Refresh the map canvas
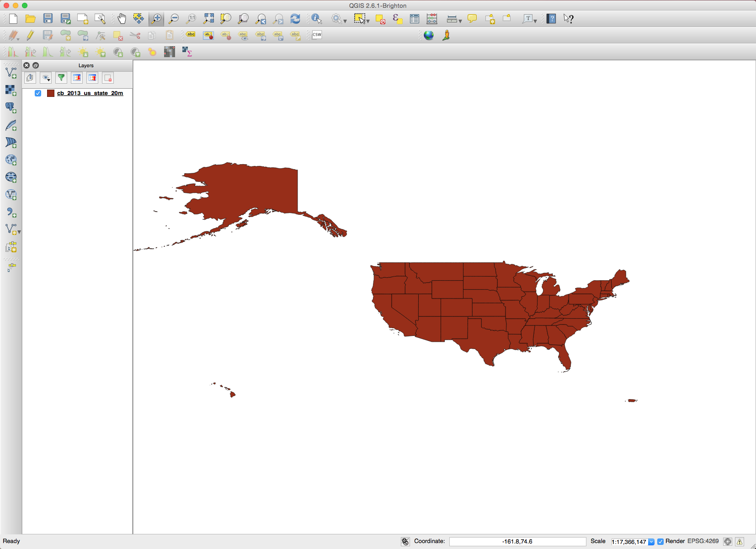 pos(295,19)
